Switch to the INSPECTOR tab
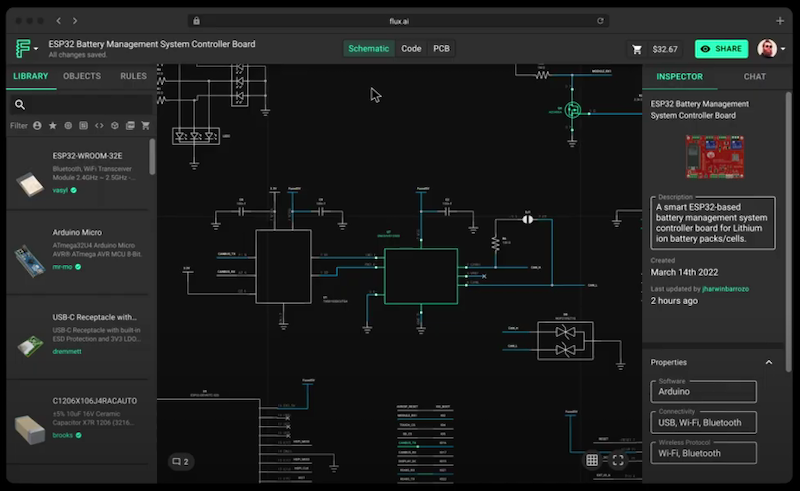This screenshot has width=800, height=491. click(679, 77)
